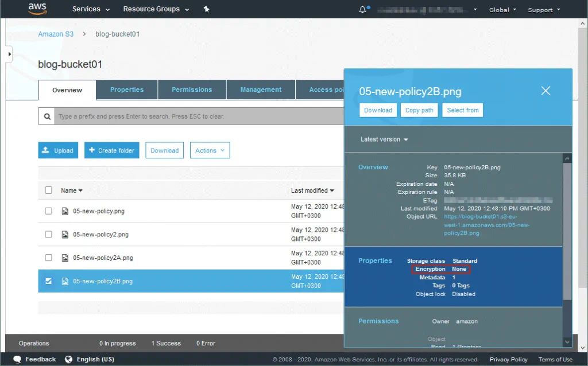Click the details panel vertical scrollbar
588x366 pixels.
click(567, 229)
